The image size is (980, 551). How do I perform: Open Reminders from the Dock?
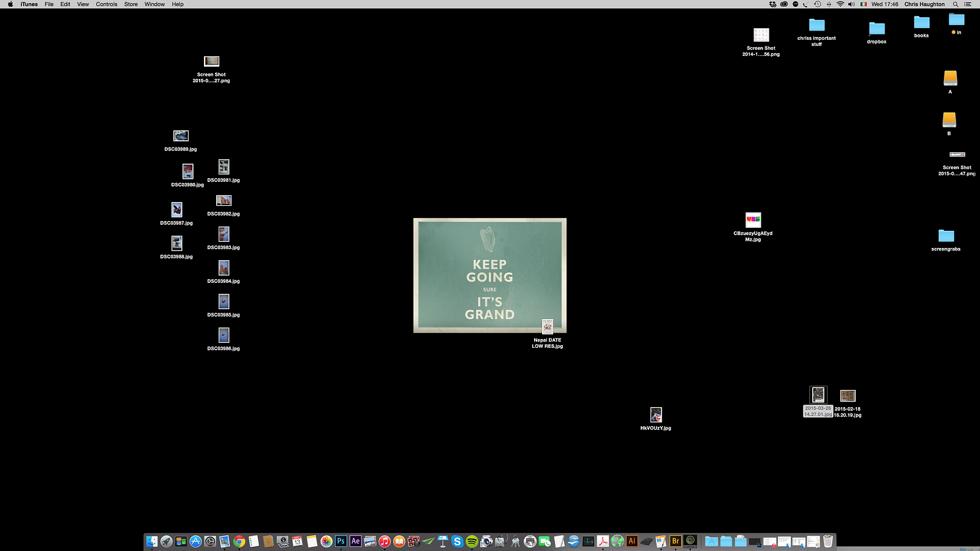[254, 541]
